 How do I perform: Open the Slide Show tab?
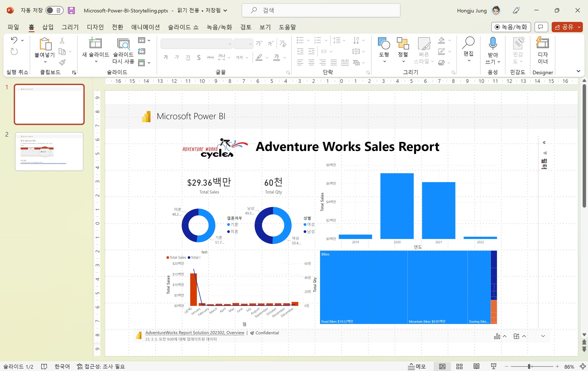click(183, 27)
